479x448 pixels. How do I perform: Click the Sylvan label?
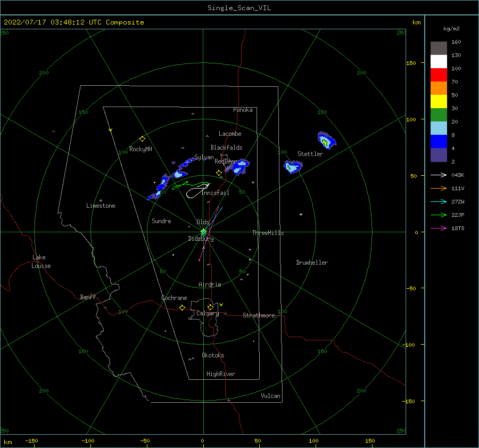204,158
